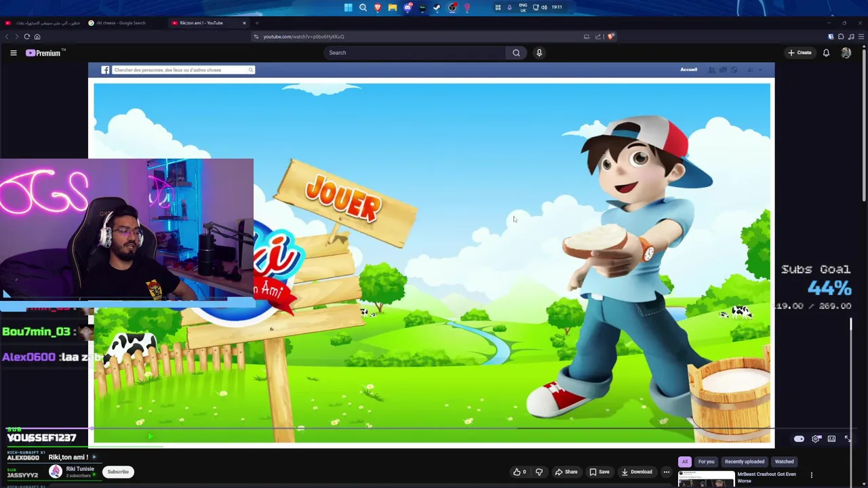Click the browser address bar URL
Screen dimensions: 868x488
304,37
